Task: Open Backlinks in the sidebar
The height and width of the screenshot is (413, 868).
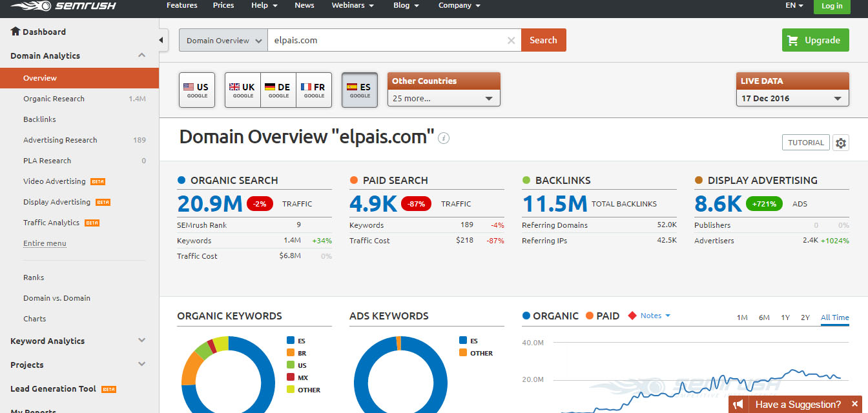Action: tap(39, 119)
